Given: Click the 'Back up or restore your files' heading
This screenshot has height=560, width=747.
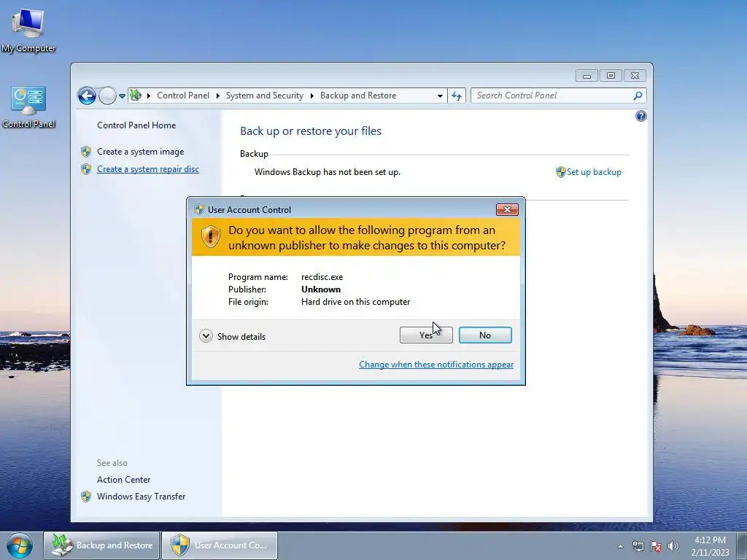Looking at the screenshot, I should [311, 131].
